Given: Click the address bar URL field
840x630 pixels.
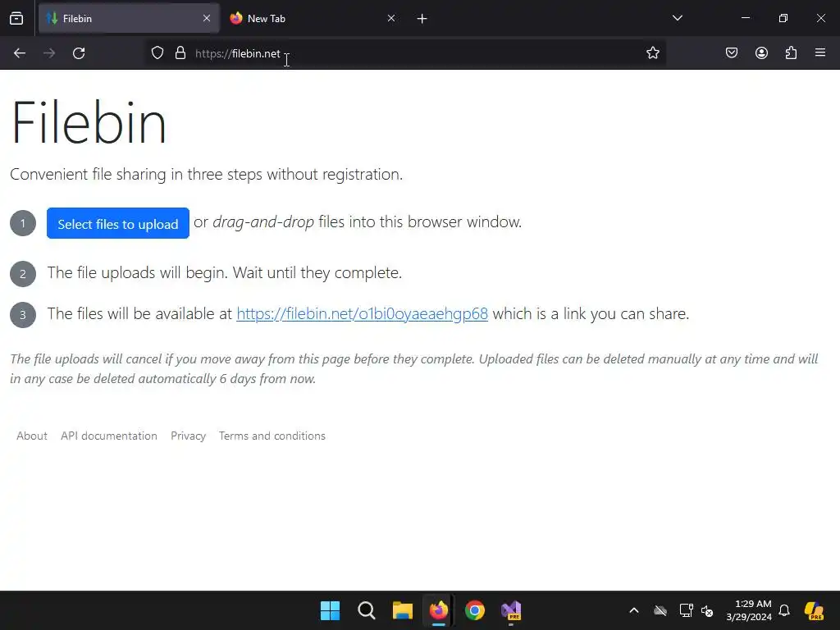Looking at the screenshot, I should click(x=407, y=53).
